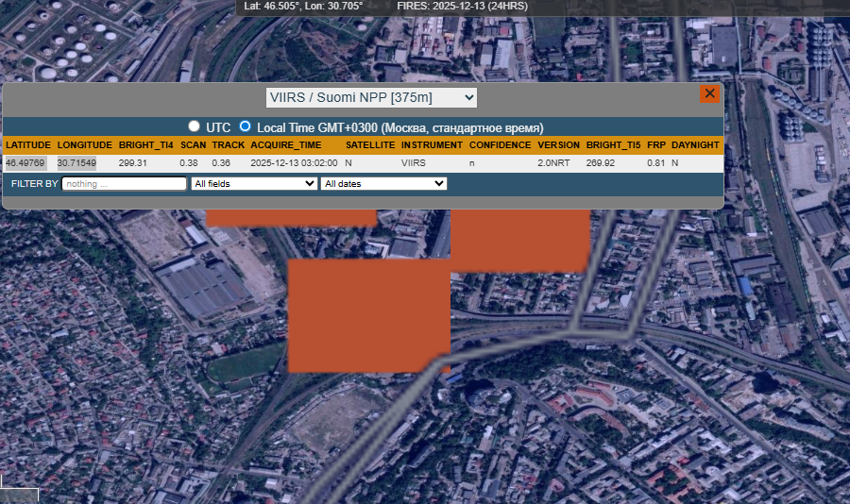Open the VIIRS / Suomi NPP satellite dropdown
Image resolution: width=850 pixels, height=504 pixels.
(371, 97)
